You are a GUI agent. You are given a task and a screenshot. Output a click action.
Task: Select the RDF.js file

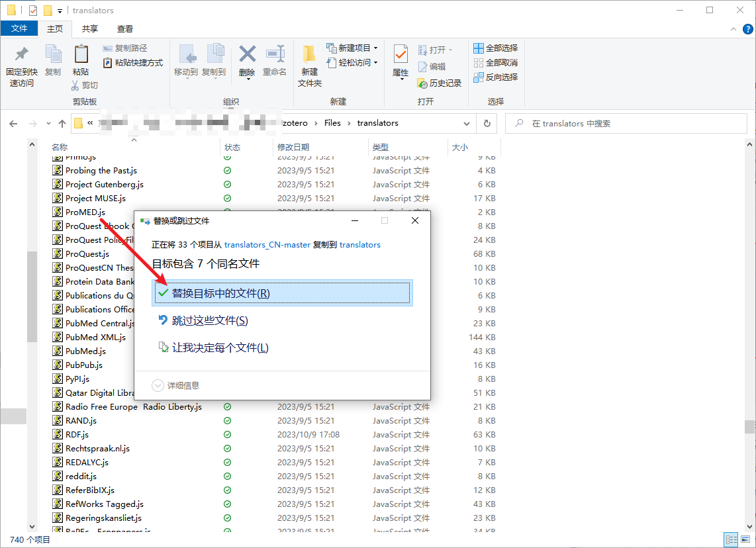77,435
